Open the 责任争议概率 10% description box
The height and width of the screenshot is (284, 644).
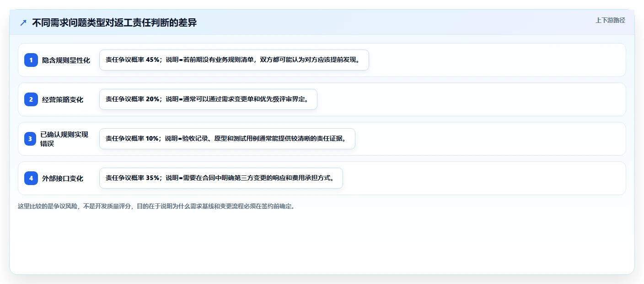[x=227, y=139]
